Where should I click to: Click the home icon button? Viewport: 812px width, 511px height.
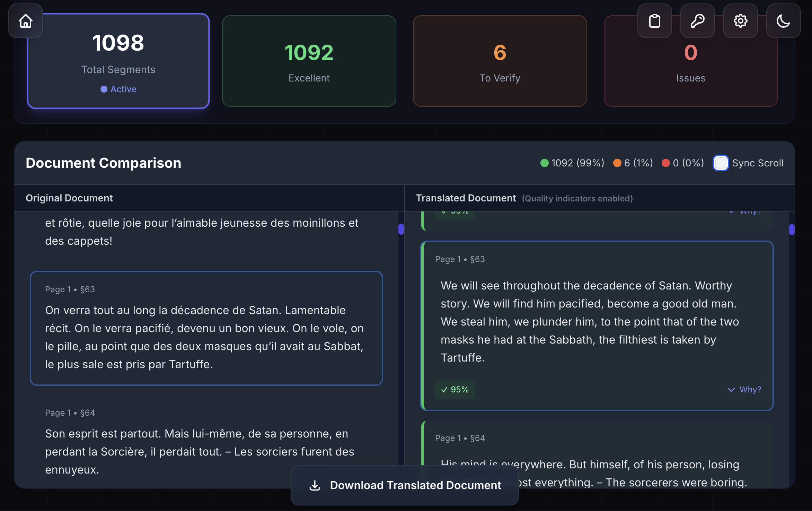(26, 21)
